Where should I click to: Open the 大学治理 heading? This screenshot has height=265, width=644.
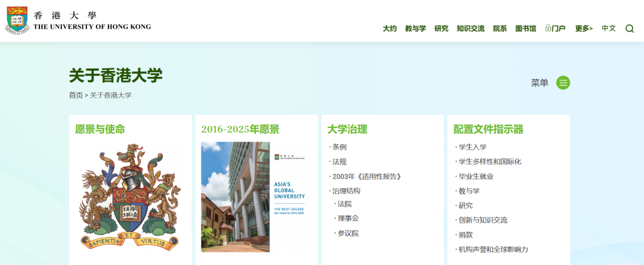pyautogui.click(x=347, y=129)
